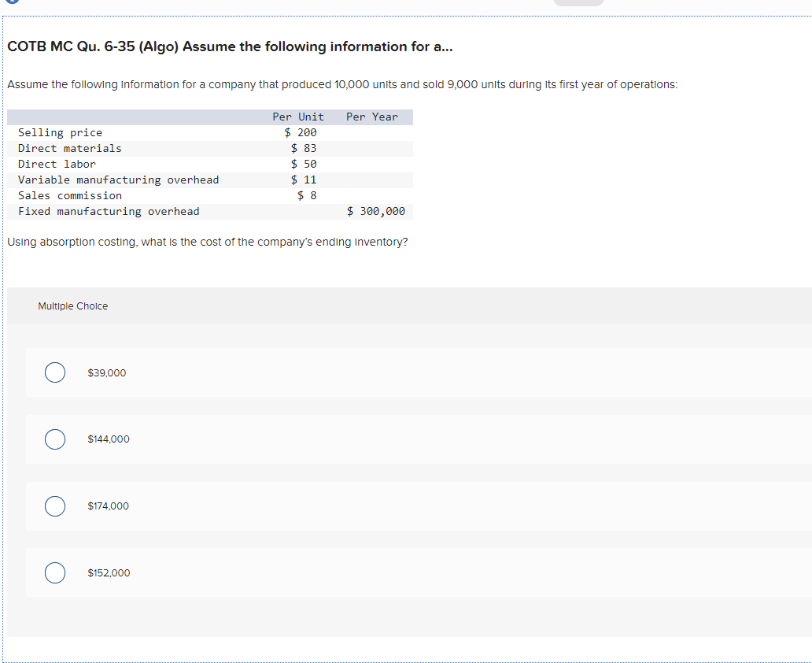The height and width of the screenshot is (663, 812).
Task: Click the $152,000 answer label text
Action: click(108, 572)
